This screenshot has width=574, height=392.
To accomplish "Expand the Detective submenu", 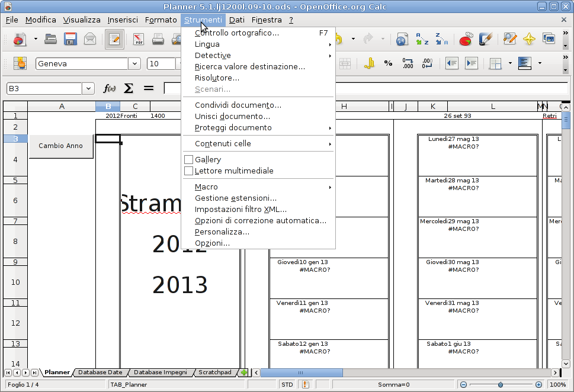I will point(258,56).
